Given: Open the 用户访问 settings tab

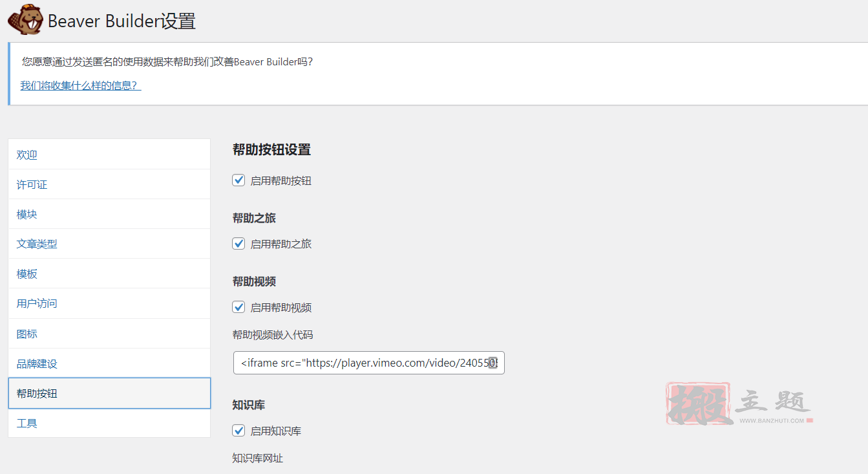Looking at the screenshot, I should 109,303.
